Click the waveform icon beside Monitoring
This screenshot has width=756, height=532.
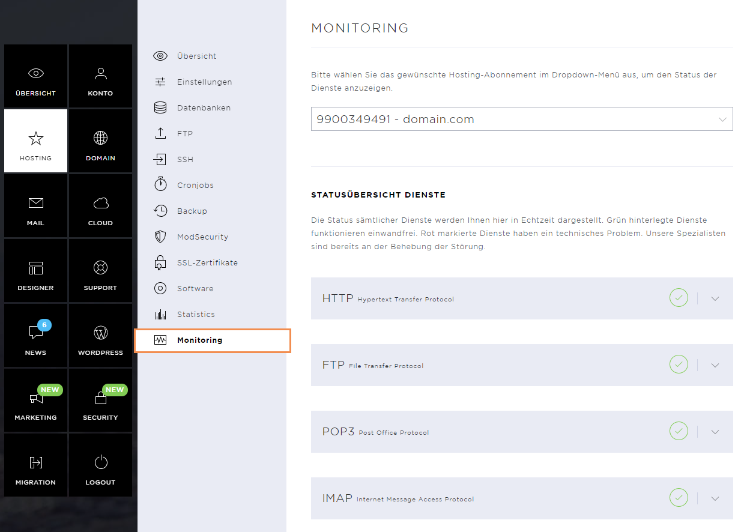click(160, 340)
